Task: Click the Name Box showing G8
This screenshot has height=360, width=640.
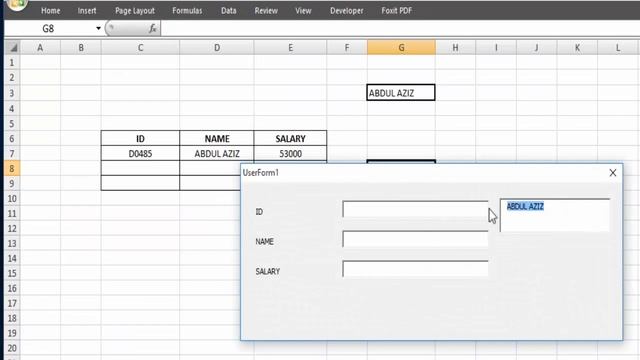Action: (x=49, y=29)
